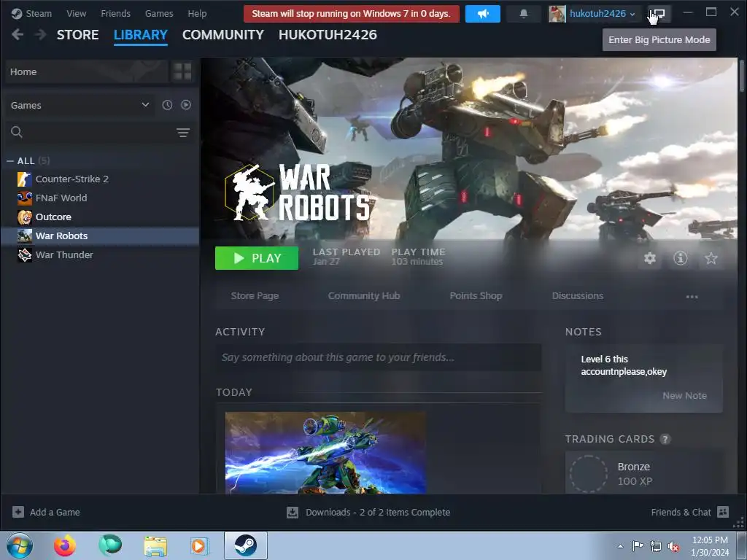
Task: Open Windows Start button
Action: [x=20, y=545]
